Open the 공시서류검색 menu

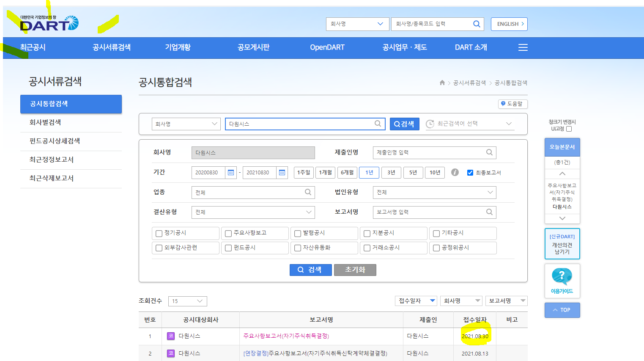click(112, 47)
